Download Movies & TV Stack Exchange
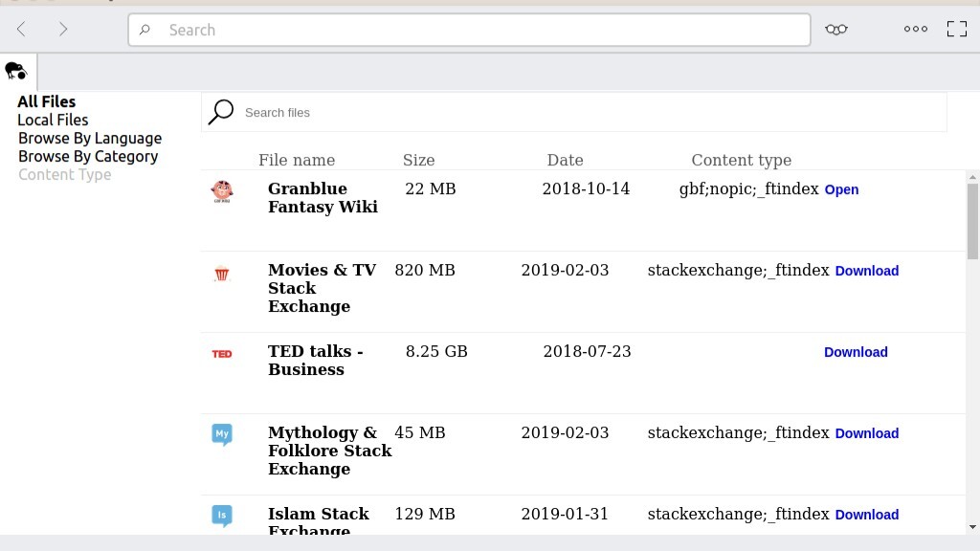This screenshot has height=551, width=980. click(866, 271)
